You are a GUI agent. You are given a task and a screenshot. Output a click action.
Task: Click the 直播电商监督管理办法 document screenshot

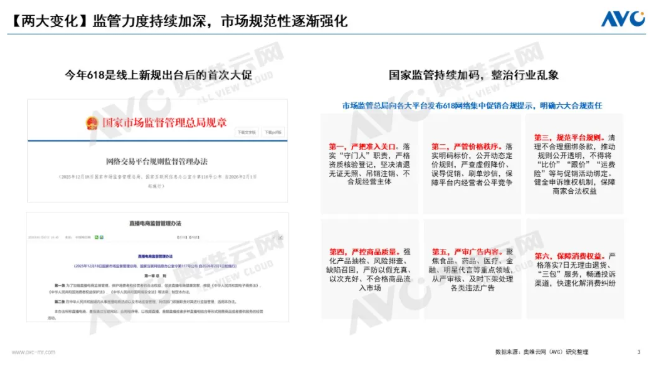[x=157, y=267]
